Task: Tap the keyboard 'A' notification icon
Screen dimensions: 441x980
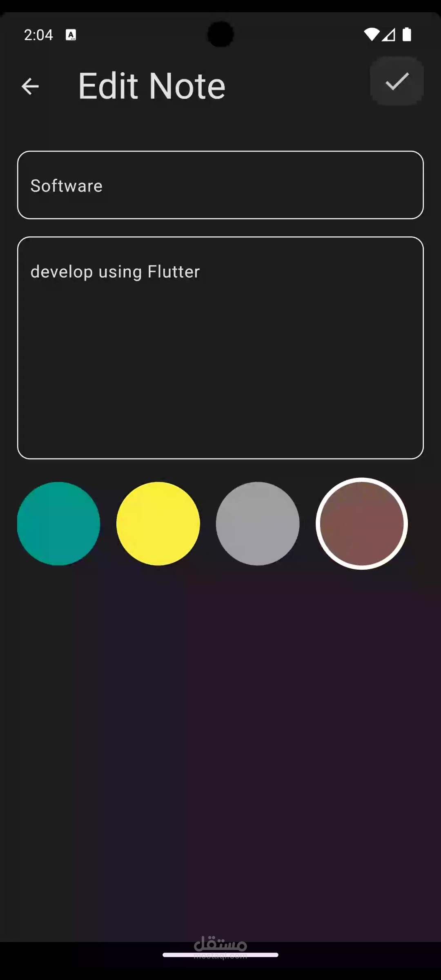Action: pos(71,35)
